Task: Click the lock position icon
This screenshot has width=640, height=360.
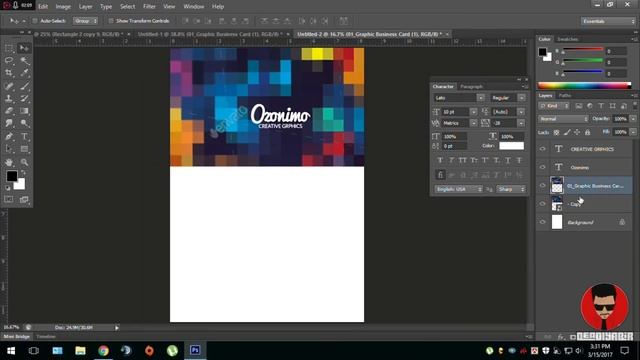Action: pos(577,132)
